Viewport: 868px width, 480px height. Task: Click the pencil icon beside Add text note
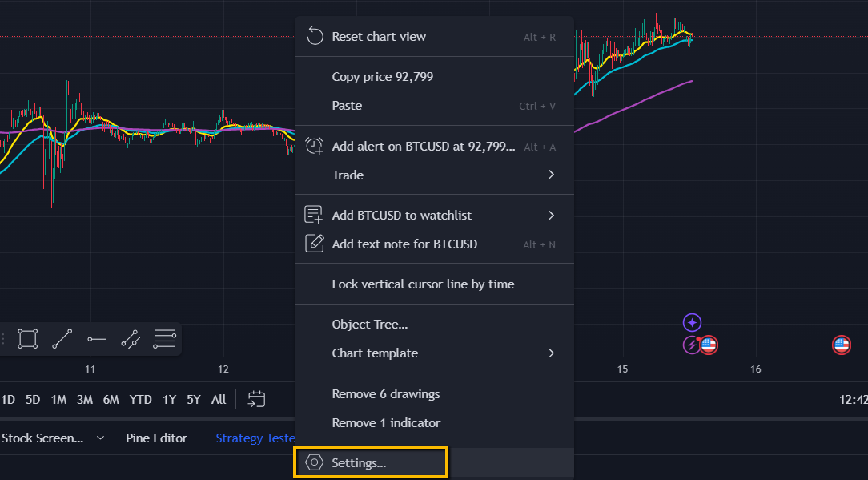[x=314, y=244]
